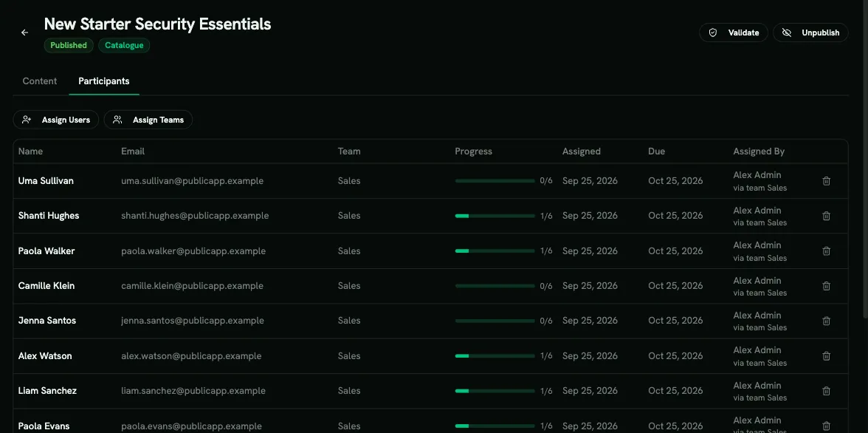Click email camille.klein@publicapp.example
The image size is (868, 433).
click(x=192, y=286)
